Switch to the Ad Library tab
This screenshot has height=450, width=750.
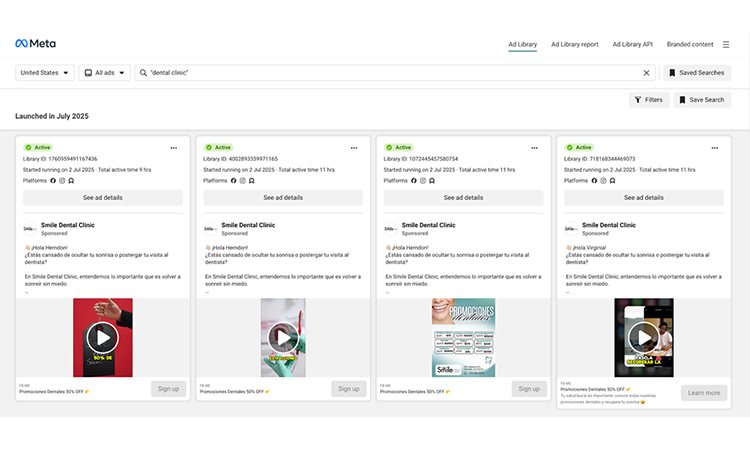[522, 44]
